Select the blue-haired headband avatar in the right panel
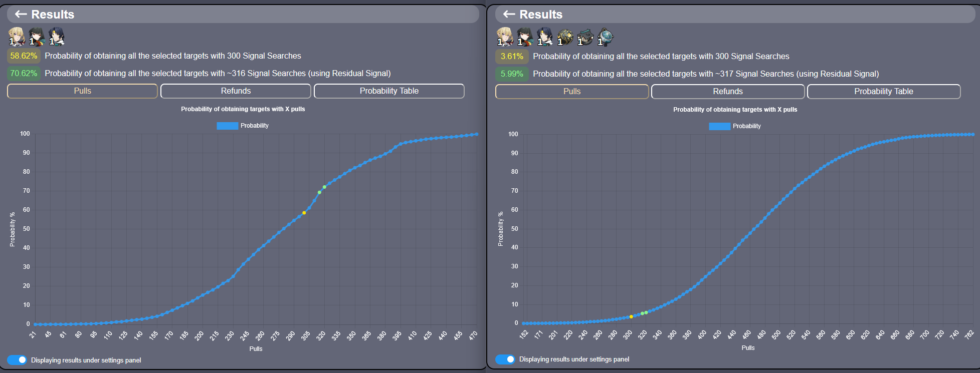This screenshot has height=373, width=980. tap(545, 37)
